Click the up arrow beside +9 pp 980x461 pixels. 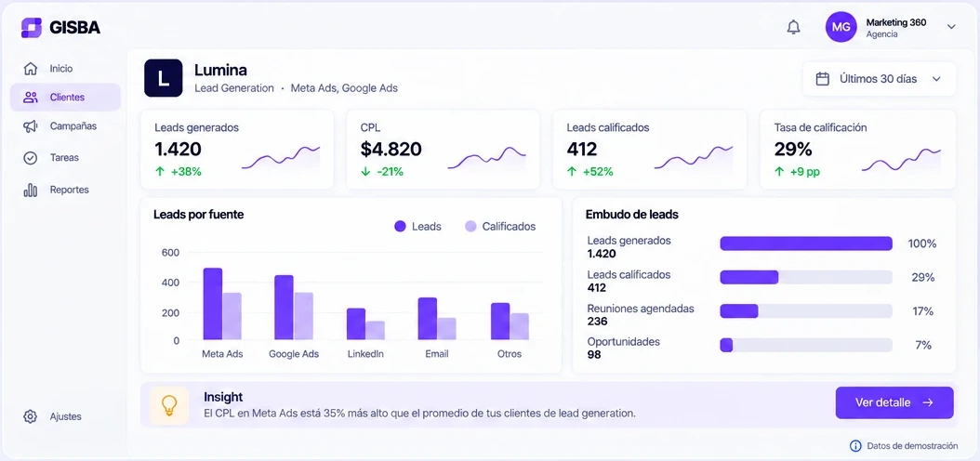click(779, 172)
